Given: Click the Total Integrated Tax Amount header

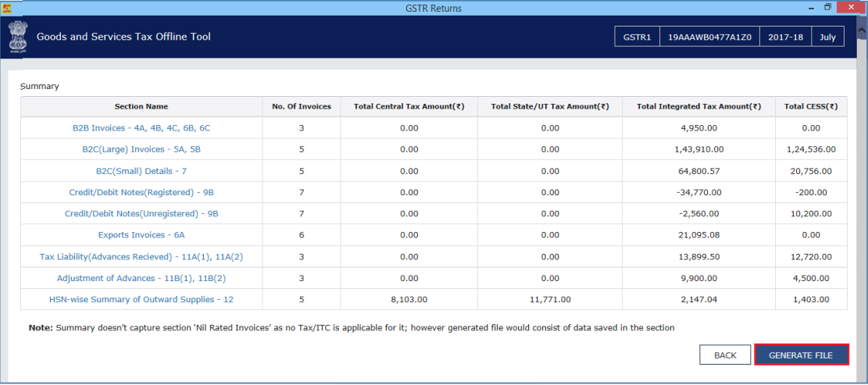Looking at the screenshot, I should click(x=699, y=106).
